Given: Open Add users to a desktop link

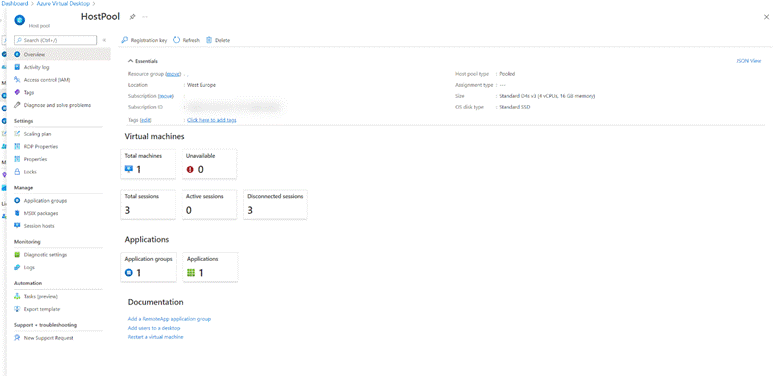Looking at the screenshot, I should pyautogui.click(x=154, y=328).
